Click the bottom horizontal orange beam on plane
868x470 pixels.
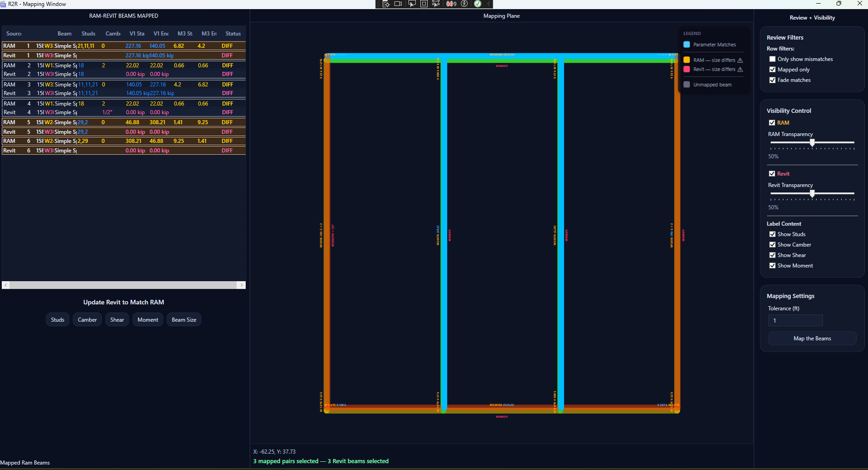(x=502, y=409)
